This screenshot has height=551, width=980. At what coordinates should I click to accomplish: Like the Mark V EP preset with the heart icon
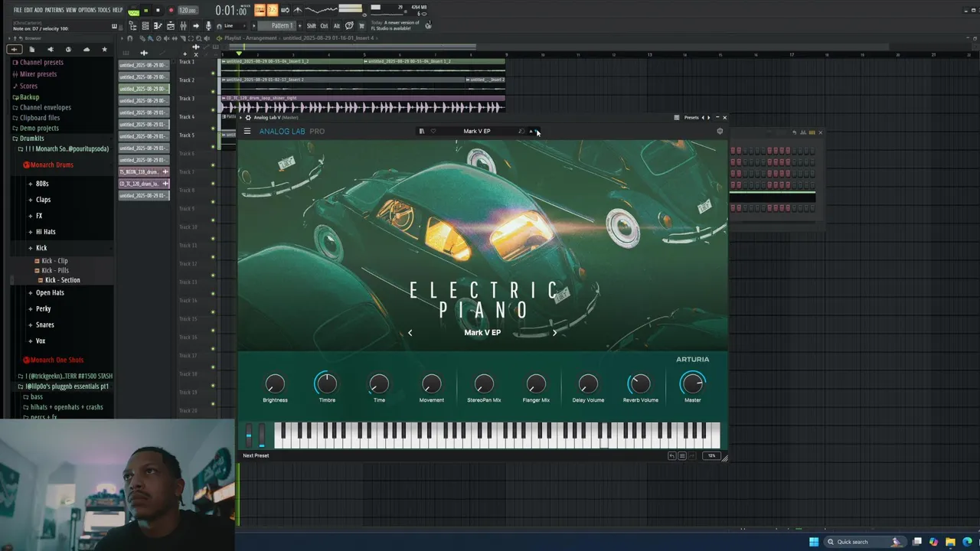click(433, 131)
